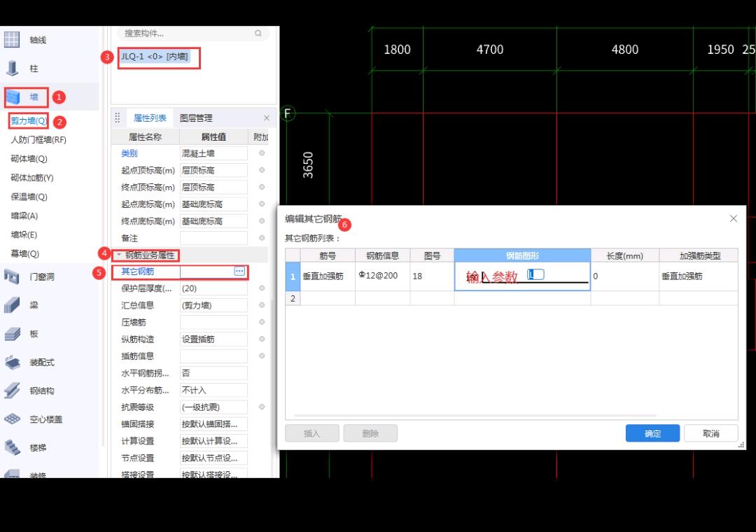This screenshot has width=756, height=532.
Task: Select the 墙 (Wall) tool
Action: click(x=26, y=98)
